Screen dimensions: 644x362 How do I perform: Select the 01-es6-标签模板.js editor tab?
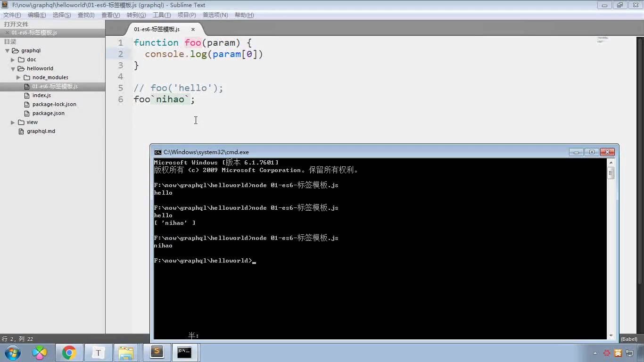[157, 29]
